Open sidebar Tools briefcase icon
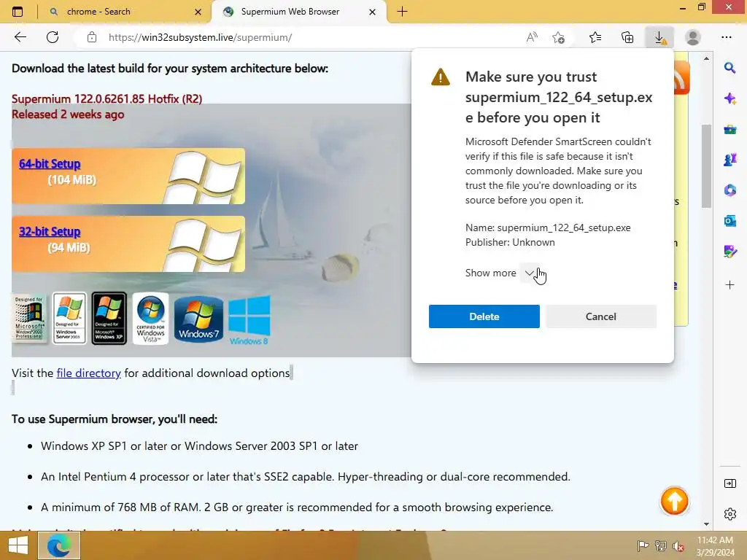This screenshot has height=560, width=747. (x=729, y=129)
